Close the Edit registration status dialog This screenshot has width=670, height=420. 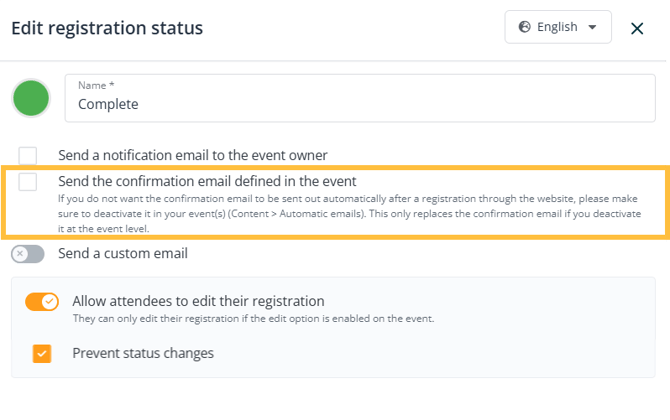click(x=637, y=28)
